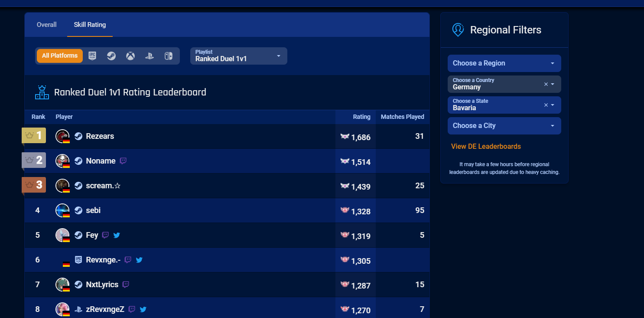Open Noname's Twitch channel icon

(x=123, y=161)
